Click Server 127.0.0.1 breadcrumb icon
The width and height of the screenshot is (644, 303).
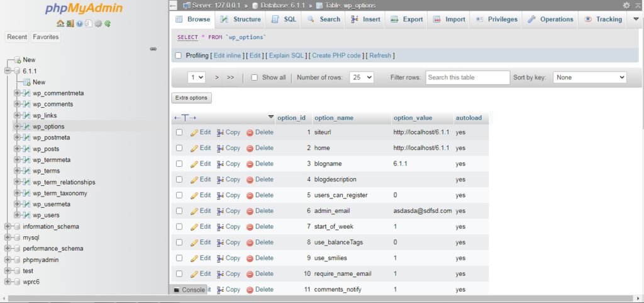[x=187, y=5]
